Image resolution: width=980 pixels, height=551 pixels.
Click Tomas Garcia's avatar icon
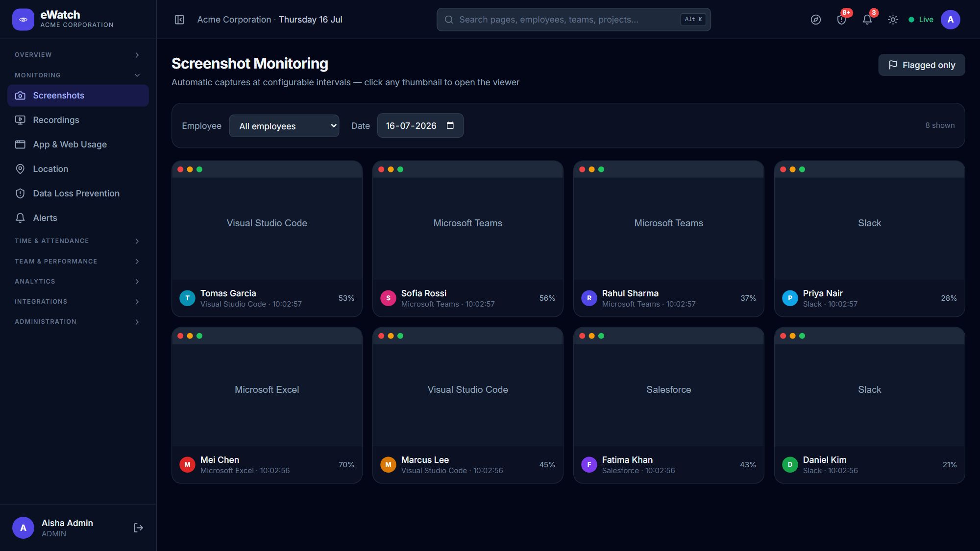187,298
